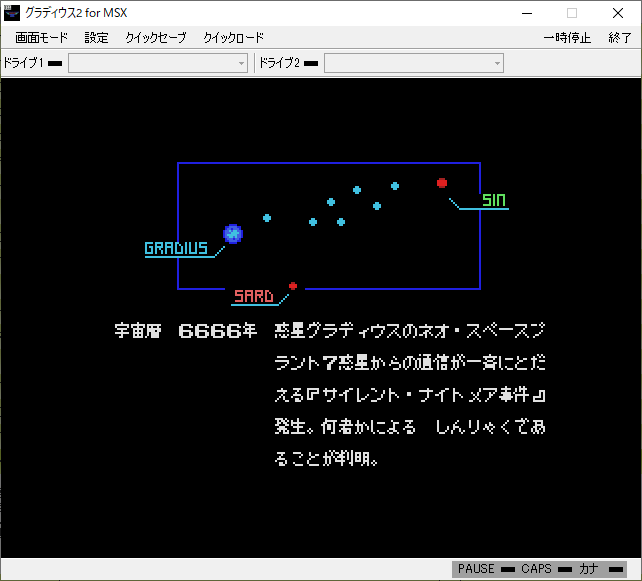
Task: Click the PAUSE status indicator
Action: [507, 569]
